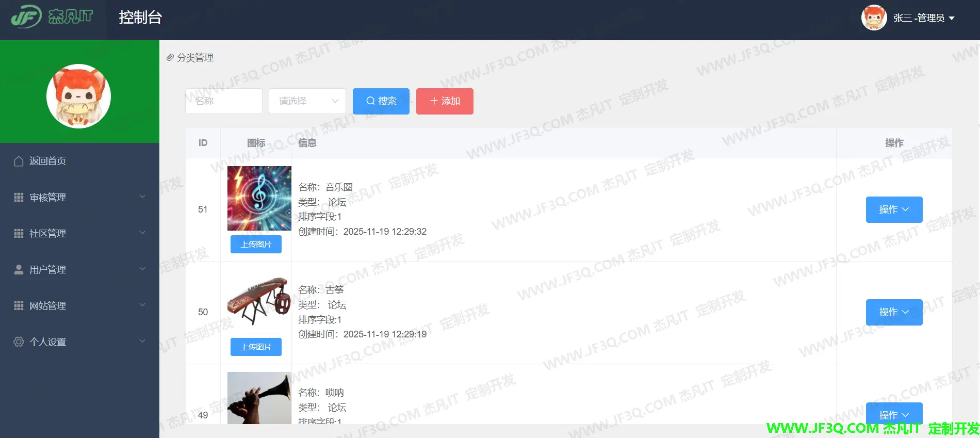Click the gear icon beside 个人设置
The image size is (980, 438).
(x=19, y=342)
